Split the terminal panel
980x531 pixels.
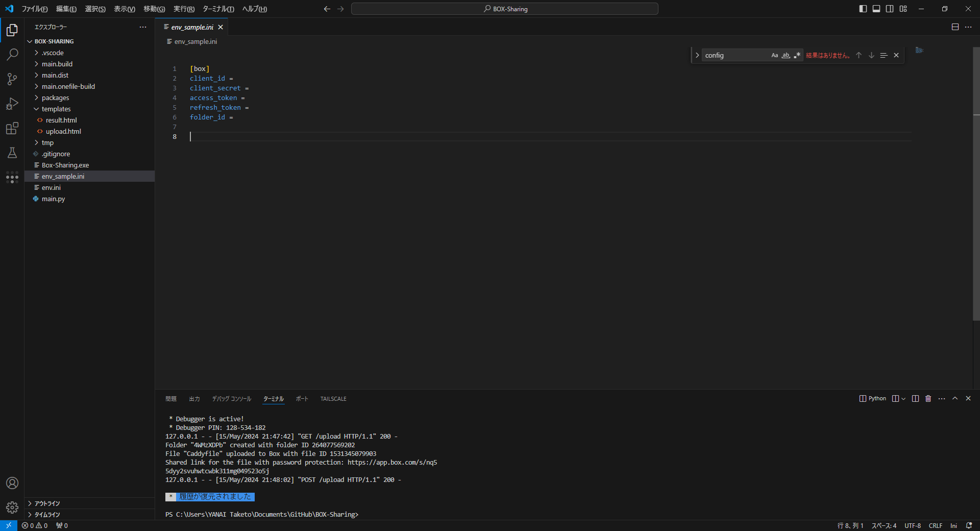point(915,399)
